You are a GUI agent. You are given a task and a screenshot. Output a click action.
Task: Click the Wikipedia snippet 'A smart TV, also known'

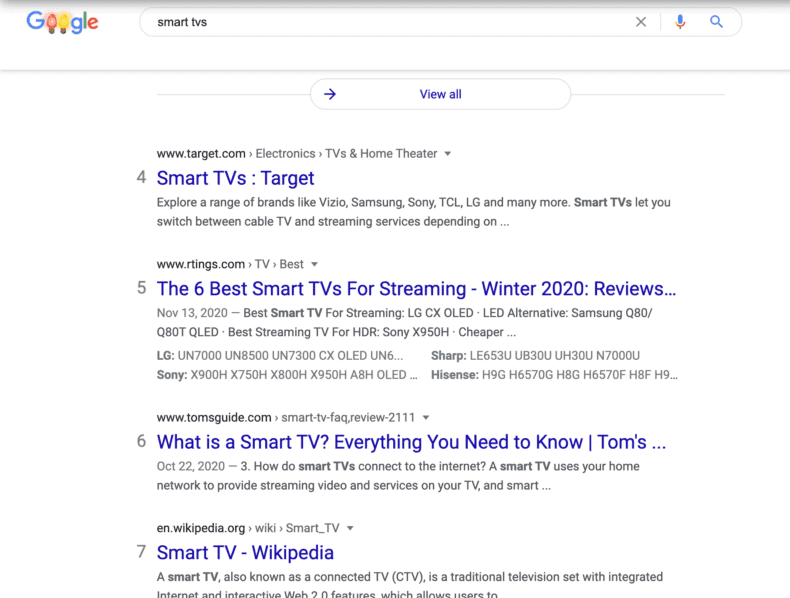pyautogui.click(x=410, y=585)
